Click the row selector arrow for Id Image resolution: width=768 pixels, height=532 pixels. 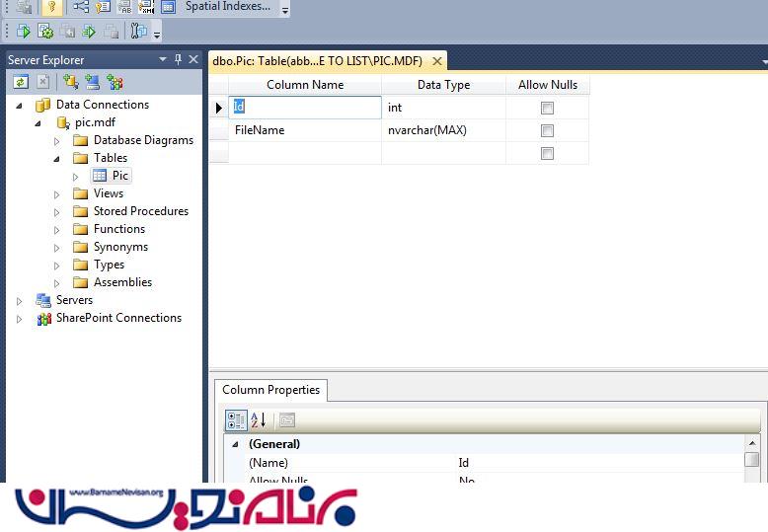pos(219,108)
